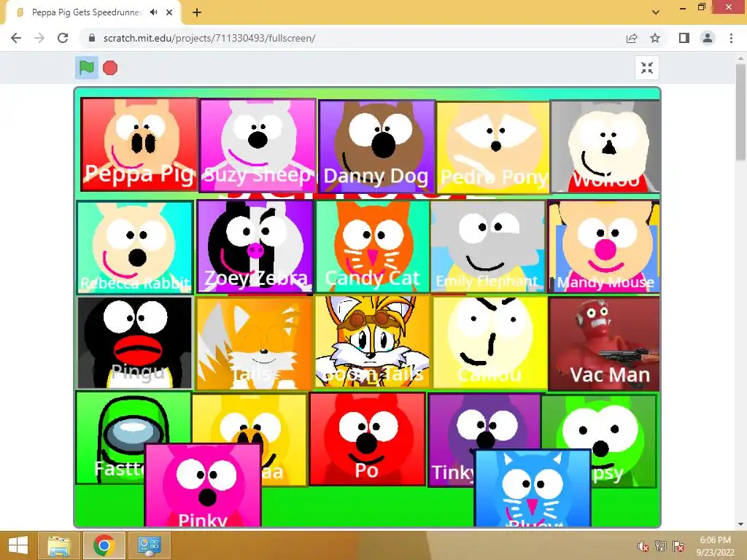Stop the project with red stop button

[110, 68]
